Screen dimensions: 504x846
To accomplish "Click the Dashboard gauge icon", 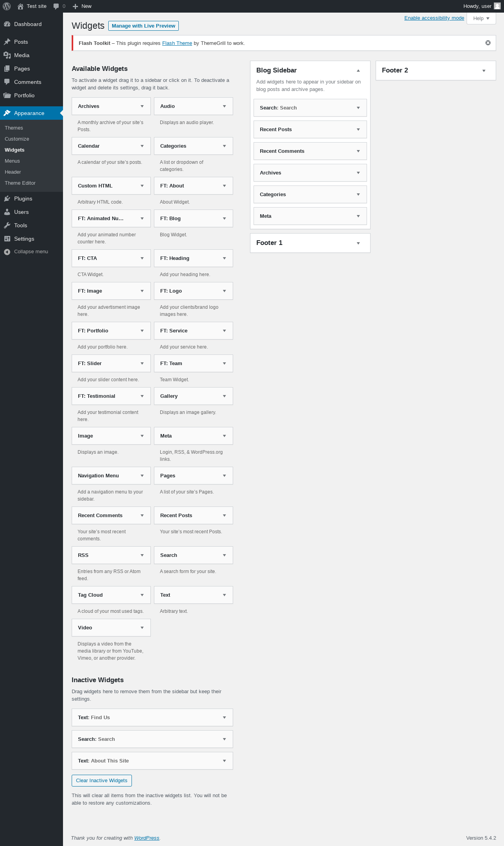I will (x=7, y=24).
